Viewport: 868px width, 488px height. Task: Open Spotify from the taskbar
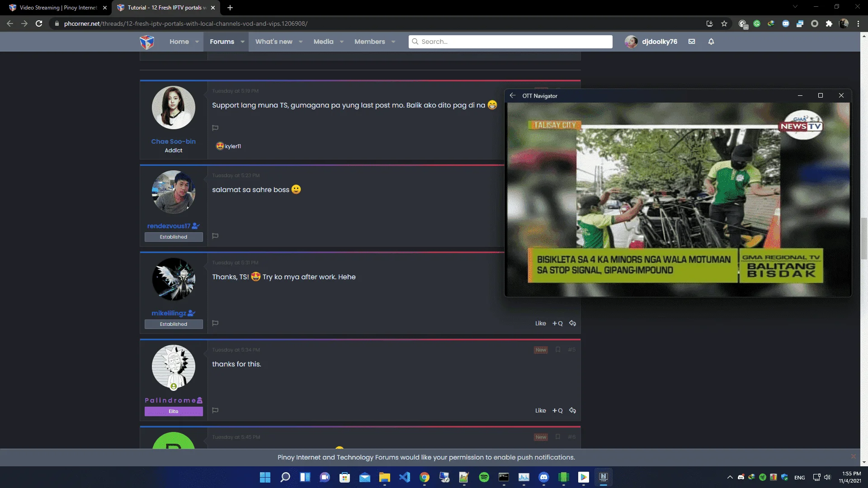click(484, 477)
